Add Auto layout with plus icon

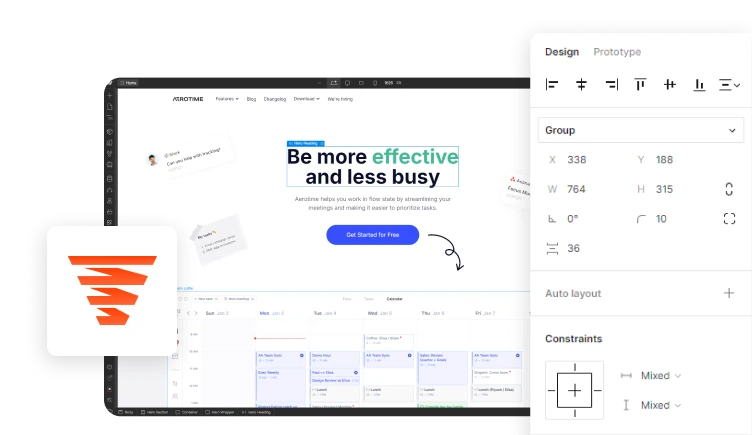[x=728, y=293]
